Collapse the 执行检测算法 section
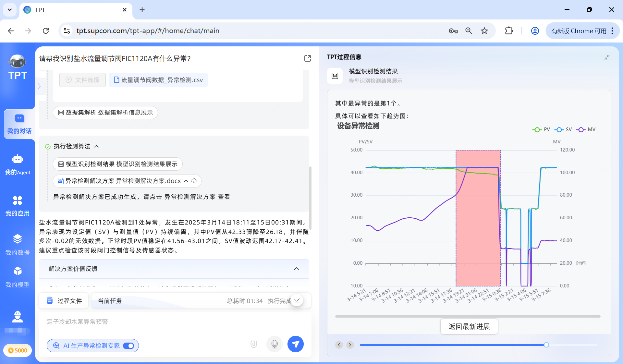 (96, 146)
